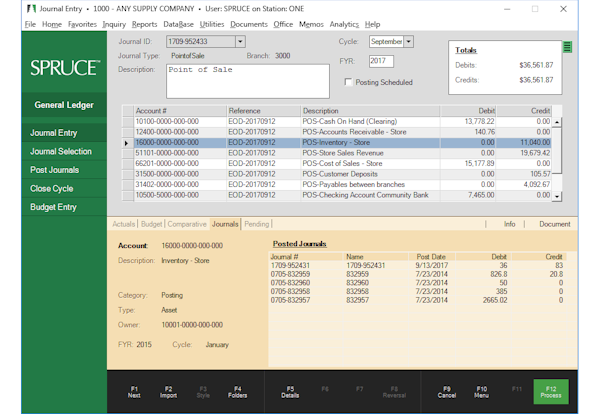This screenshot has width=600, height=414.
Task: Switch to the Pending tab
Action: pos(257,224)
